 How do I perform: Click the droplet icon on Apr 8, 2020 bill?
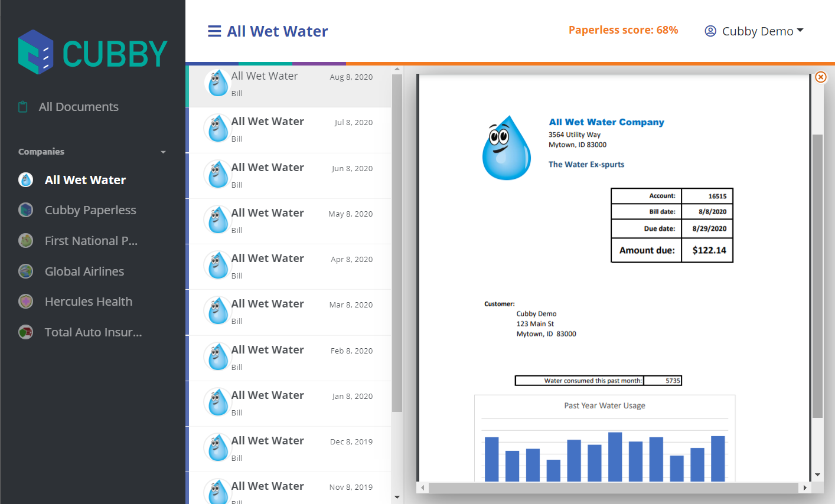(x=217, y=265)
